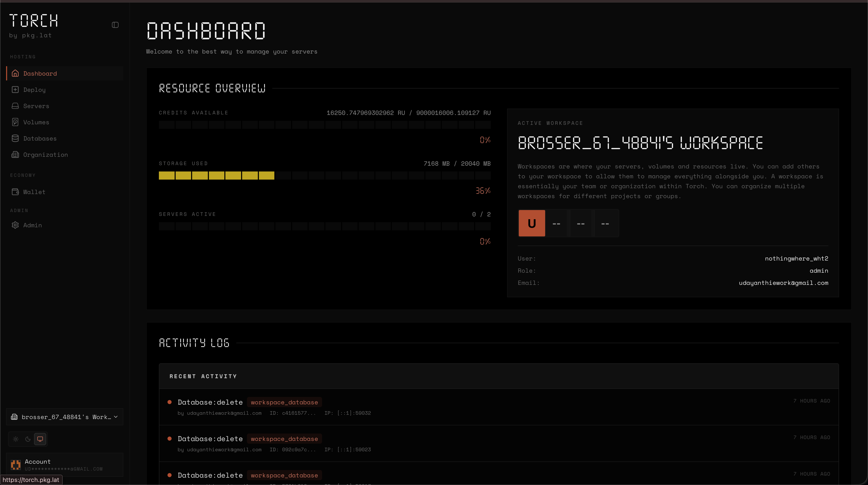Switch to dark theme moon icon
The image size is (868, 485).
click(28, 439)
